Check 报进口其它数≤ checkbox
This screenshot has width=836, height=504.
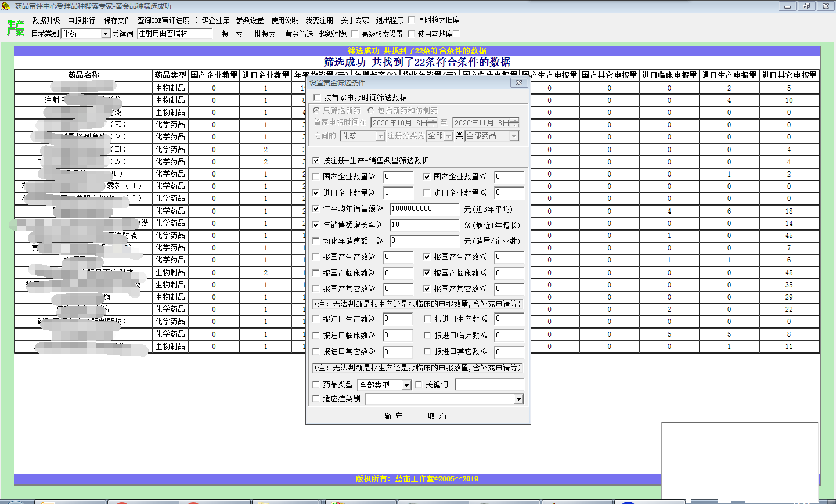427,351
